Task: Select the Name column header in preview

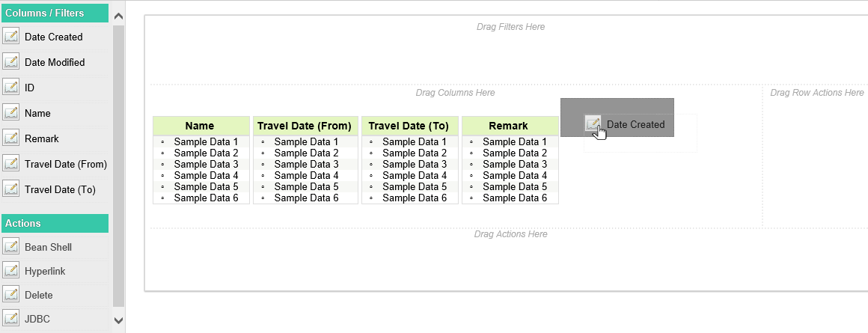Action: pos(200,126)
